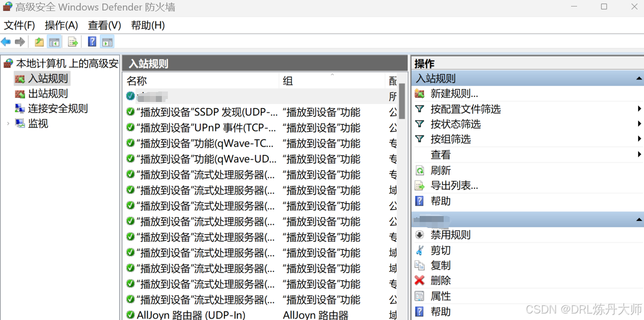644x320 pixels.
Task: Click the 导出列表... action icon
Action: point(420,186)
